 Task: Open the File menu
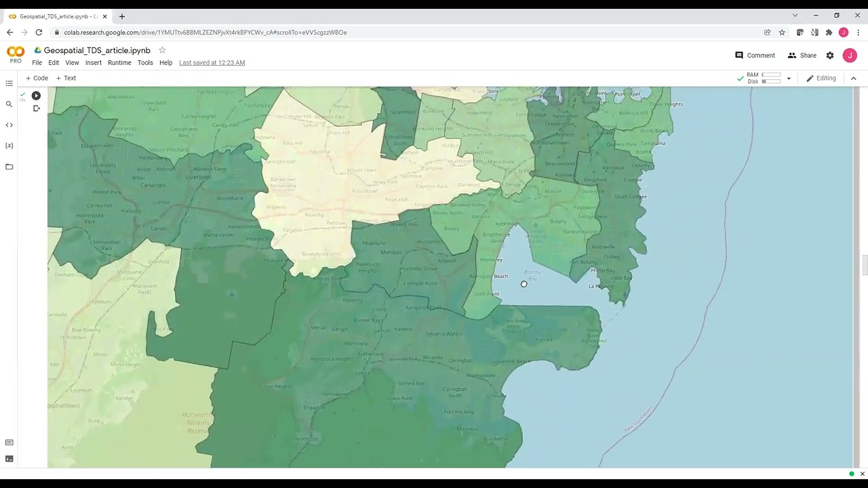(37, 63)
